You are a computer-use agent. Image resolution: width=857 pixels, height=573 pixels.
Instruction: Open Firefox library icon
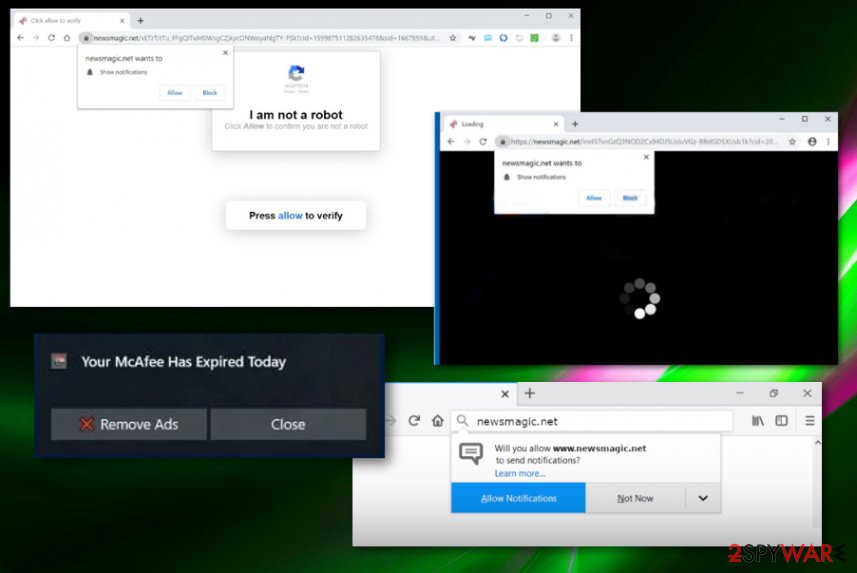point(758,420)
